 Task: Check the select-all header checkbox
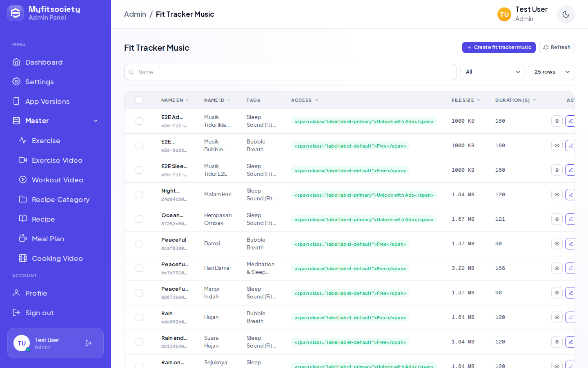click(139, 100)
